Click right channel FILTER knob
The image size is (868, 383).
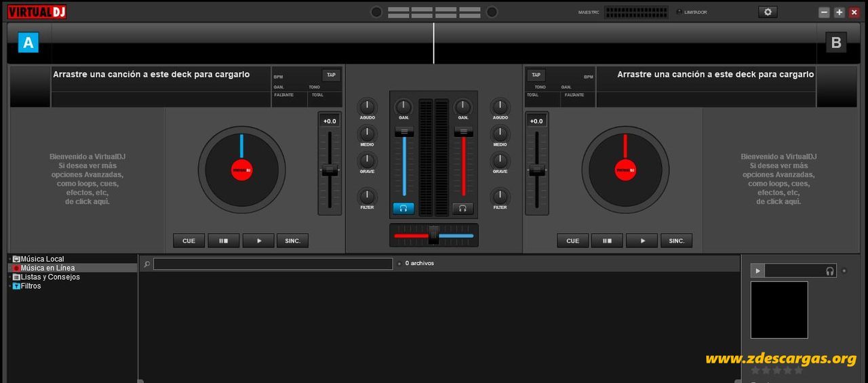coord(500,197)
